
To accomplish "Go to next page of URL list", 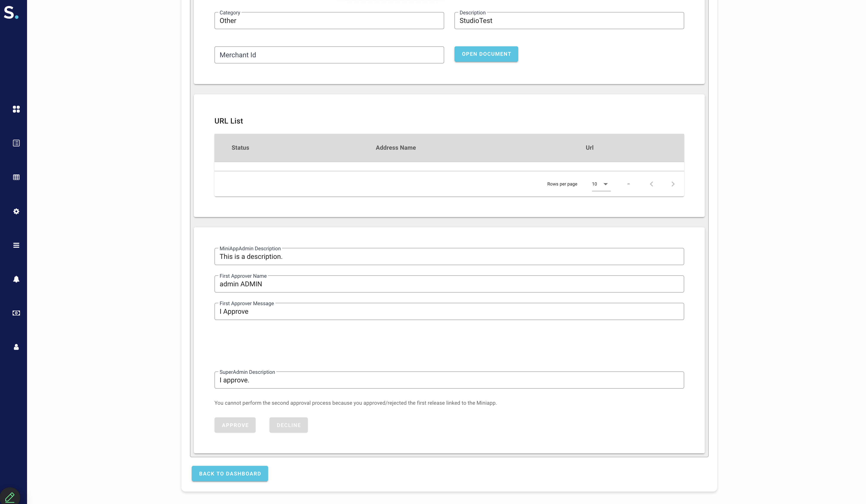I will click(x=673, y=184).
